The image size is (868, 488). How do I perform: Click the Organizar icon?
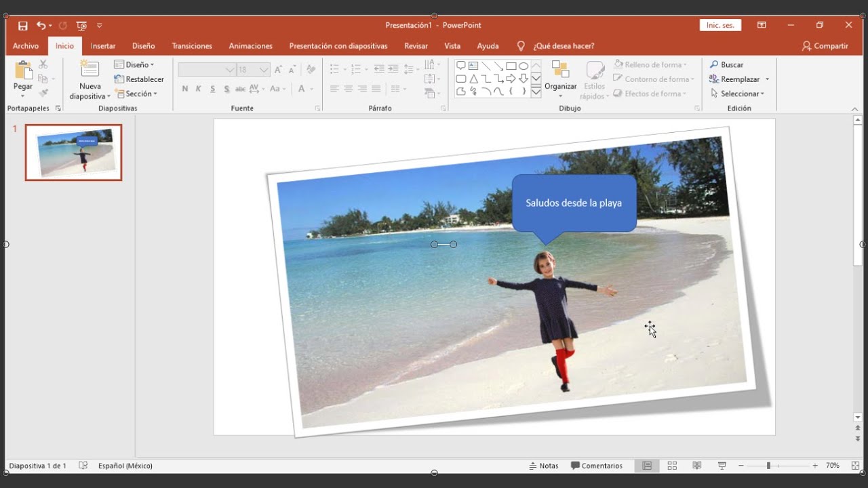(560, 70)
